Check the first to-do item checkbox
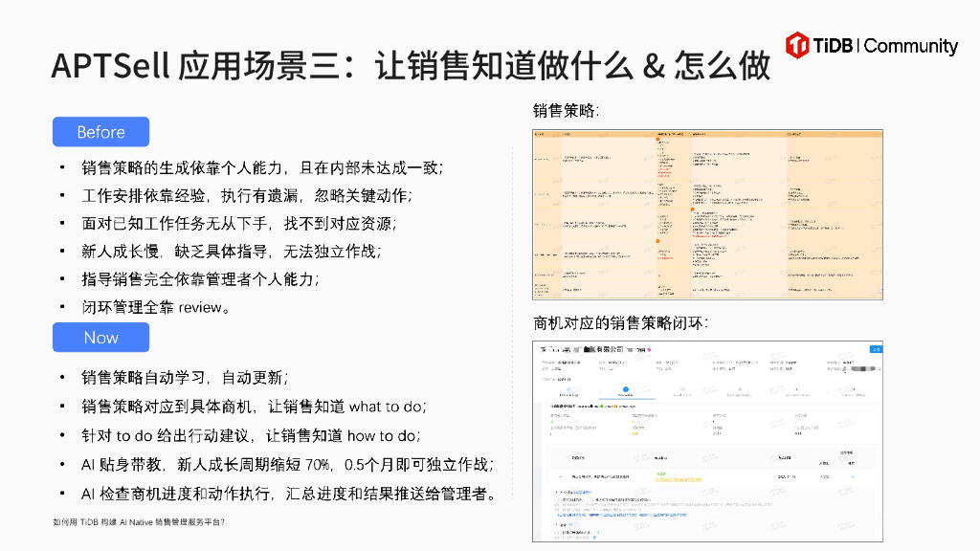The image size is (980, 551). [557, 497]
